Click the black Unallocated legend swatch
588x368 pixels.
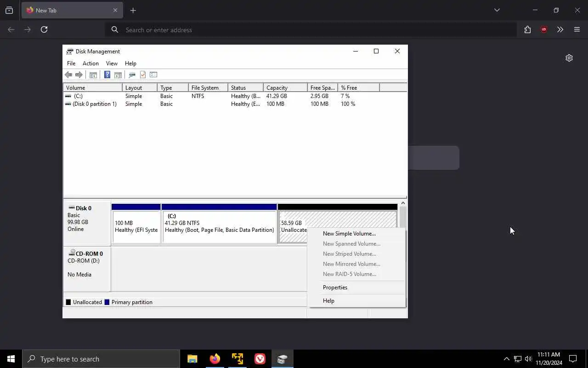68,302
